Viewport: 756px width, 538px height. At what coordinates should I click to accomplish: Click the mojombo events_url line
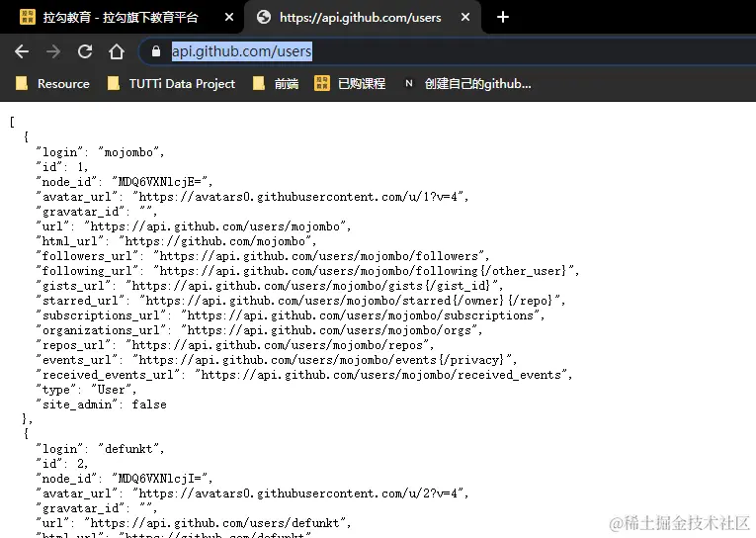pyautogui.click(x=277, y=360)
